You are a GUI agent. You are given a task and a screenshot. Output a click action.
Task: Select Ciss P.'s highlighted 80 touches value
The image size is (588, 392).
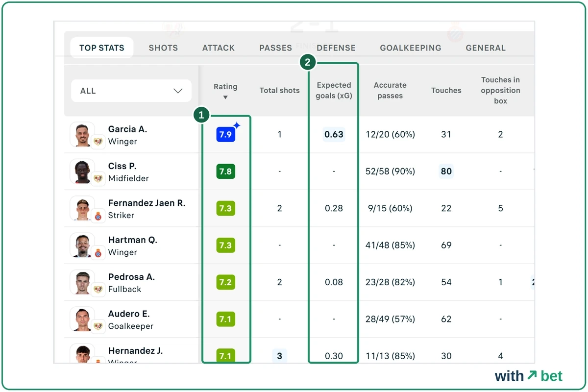click(446, 171)
